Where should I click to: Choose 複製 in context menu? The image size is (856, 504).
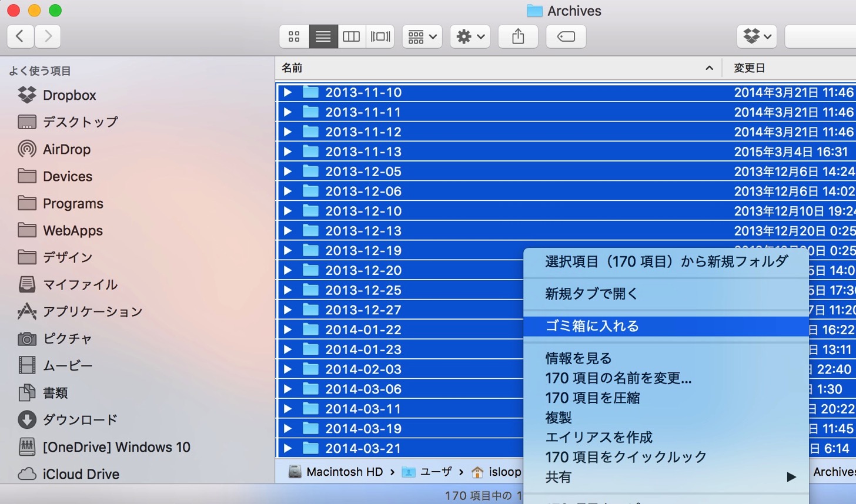click(666, 418)
